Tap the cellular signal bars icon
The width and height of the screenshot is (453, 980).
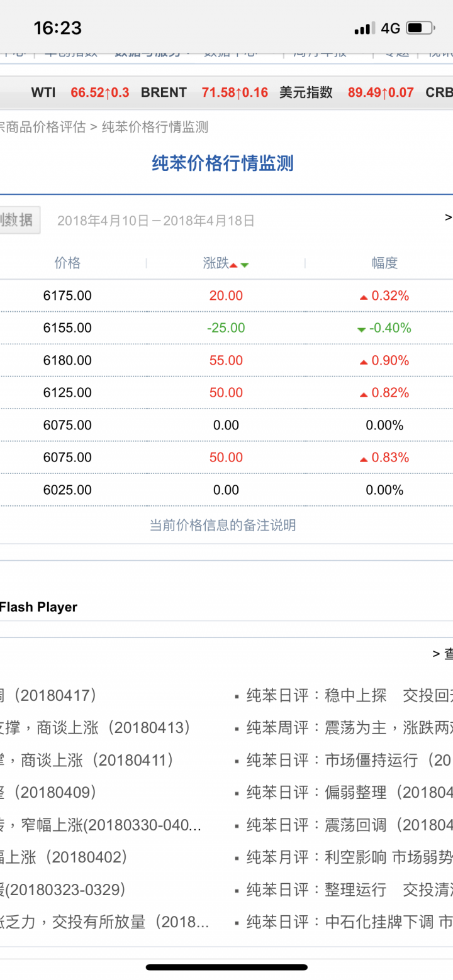point(363,29)
